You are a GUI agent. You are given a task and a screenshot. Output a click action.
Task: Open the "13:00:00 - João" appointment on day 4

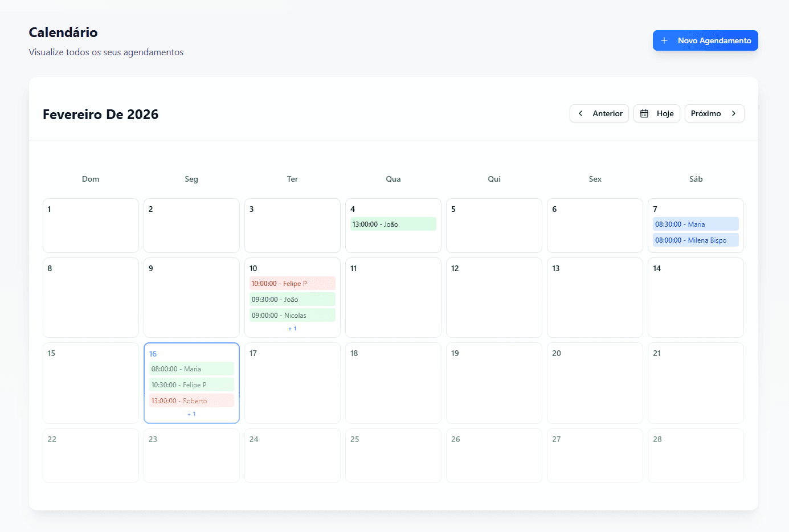[x=393, y=224]
